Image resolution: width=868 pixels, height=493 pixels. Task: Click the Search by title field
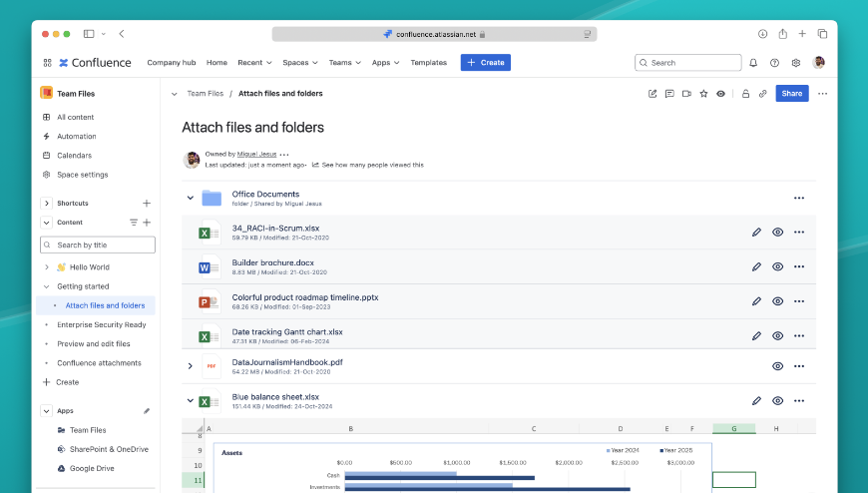pos(98,245)
